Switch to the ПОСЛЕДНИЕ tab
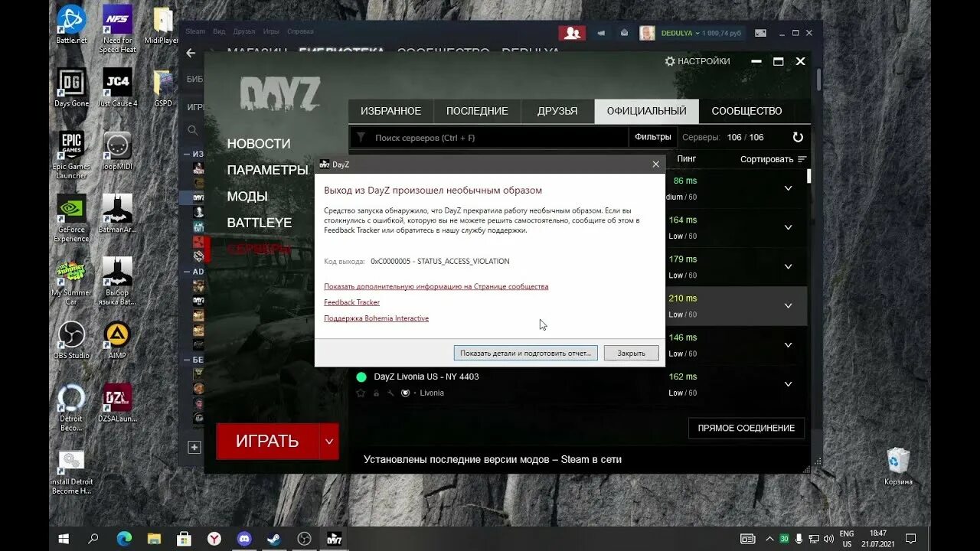This screenshot has height=551, width=980. point(477,111)
